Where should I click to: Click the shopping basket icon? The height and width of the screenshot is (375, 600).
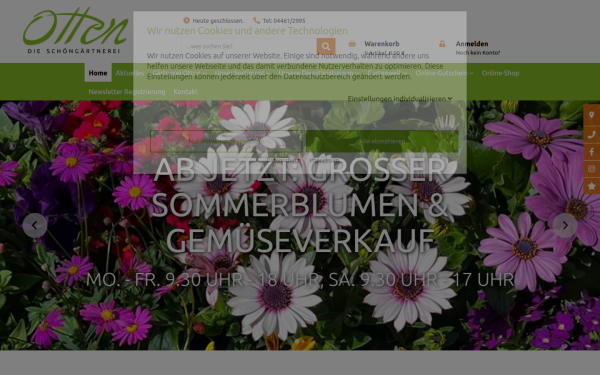[352, 44]
